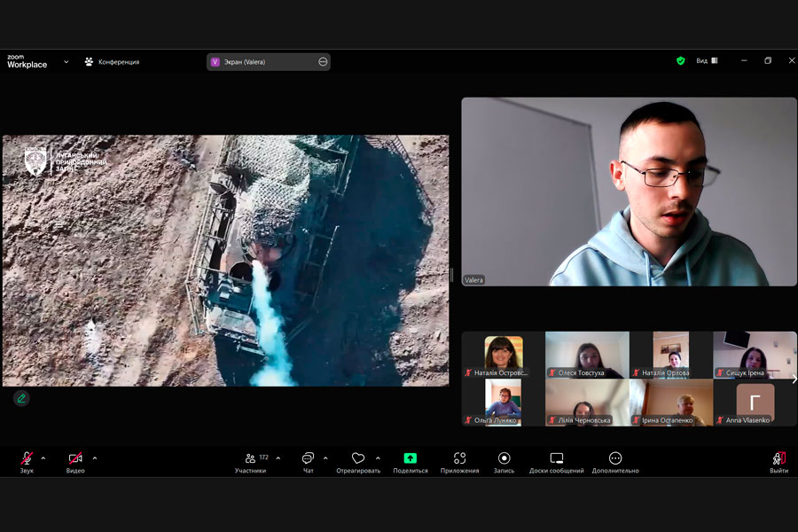Open the Приложения apps menu
798x532 pixels.
coord(459,463)
